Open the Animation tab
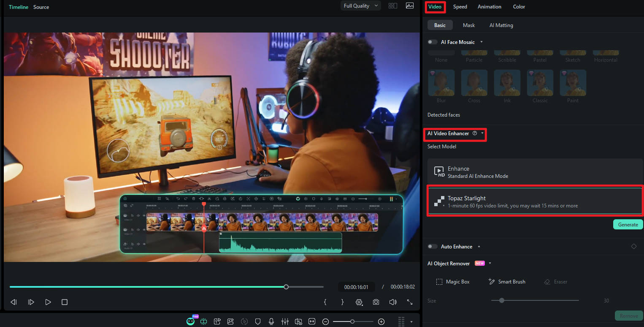This screenshot has height=327, width=644. tap(490, 7)
